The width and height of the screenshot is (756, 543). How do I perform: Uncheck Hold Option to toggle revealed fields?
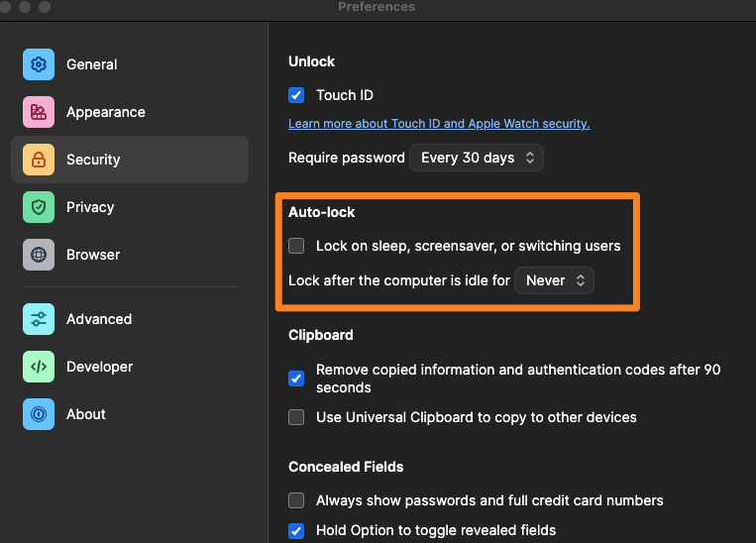[x=296, y=530]
